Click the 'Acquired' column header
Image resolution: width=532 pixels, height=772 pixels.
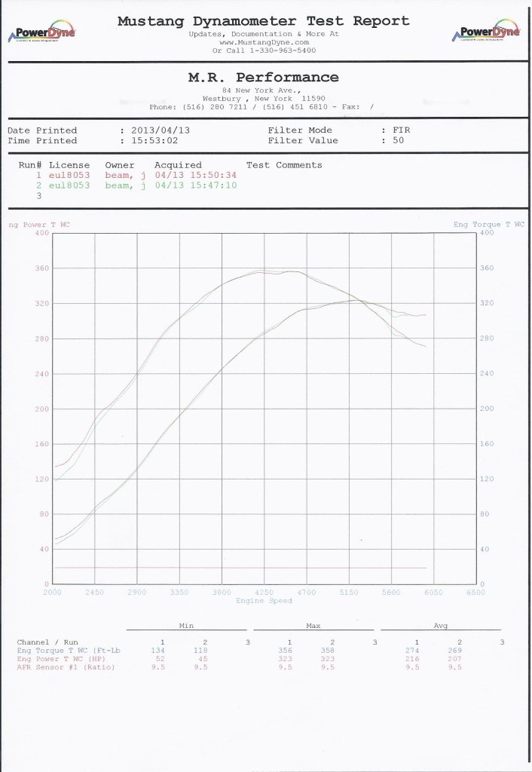coord(178,165)
